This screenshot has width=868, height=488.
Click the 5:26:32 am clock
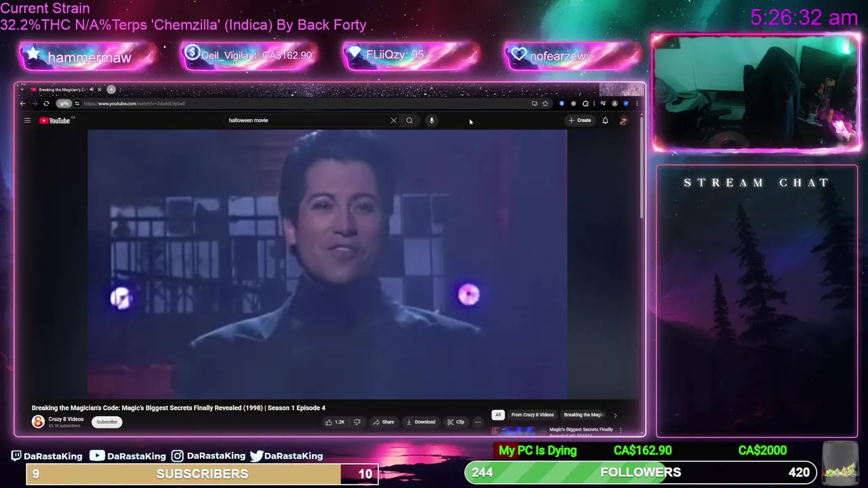804,18
